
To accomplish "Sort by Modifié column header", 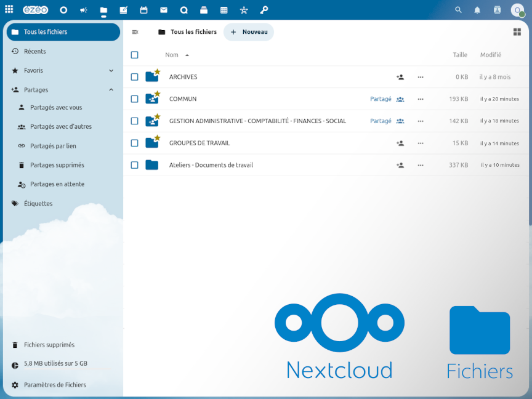I will [491, 55].
